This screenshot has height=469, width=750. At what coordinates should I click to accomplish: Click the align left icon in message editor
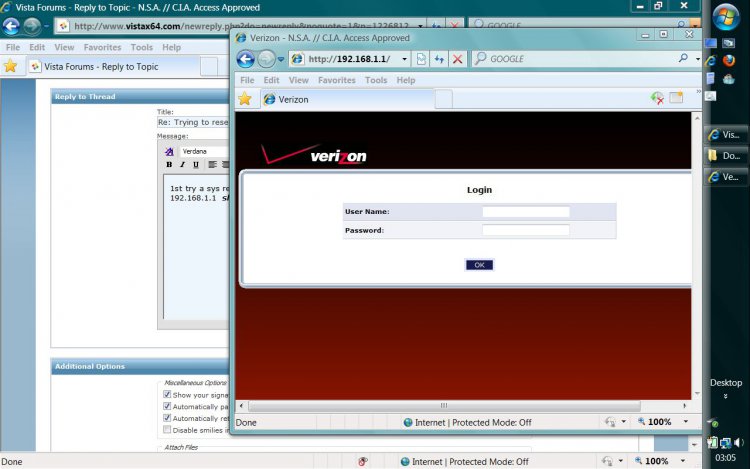pyautogui.click(x=212, y=164)
